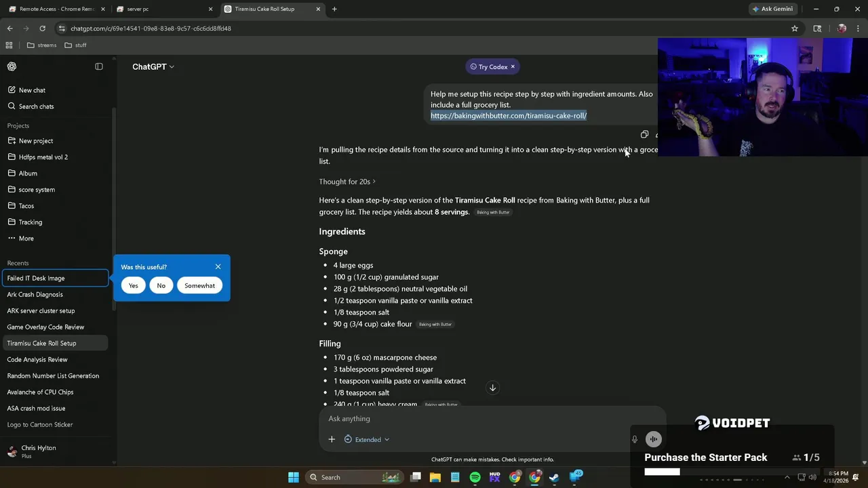868x488 pixels.
Task: Open the Failed IT Desk Image chat
Action: 55,278
